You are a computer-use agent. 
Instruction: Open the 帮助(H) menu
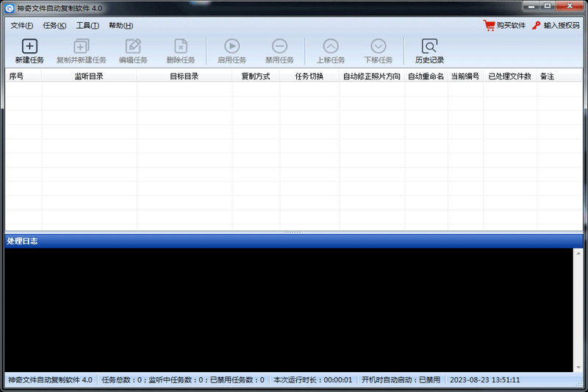(x=121, y=26)
